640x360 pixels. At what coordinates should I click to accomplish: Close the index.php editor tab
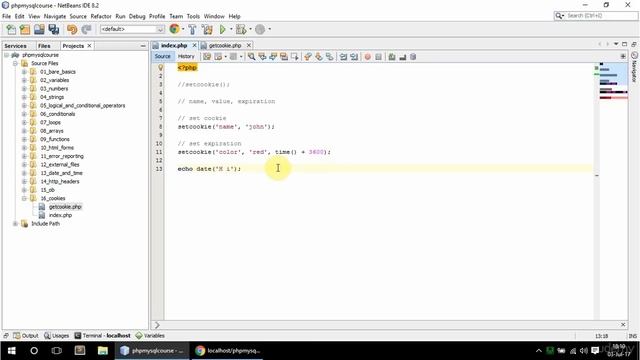[194, 45]
